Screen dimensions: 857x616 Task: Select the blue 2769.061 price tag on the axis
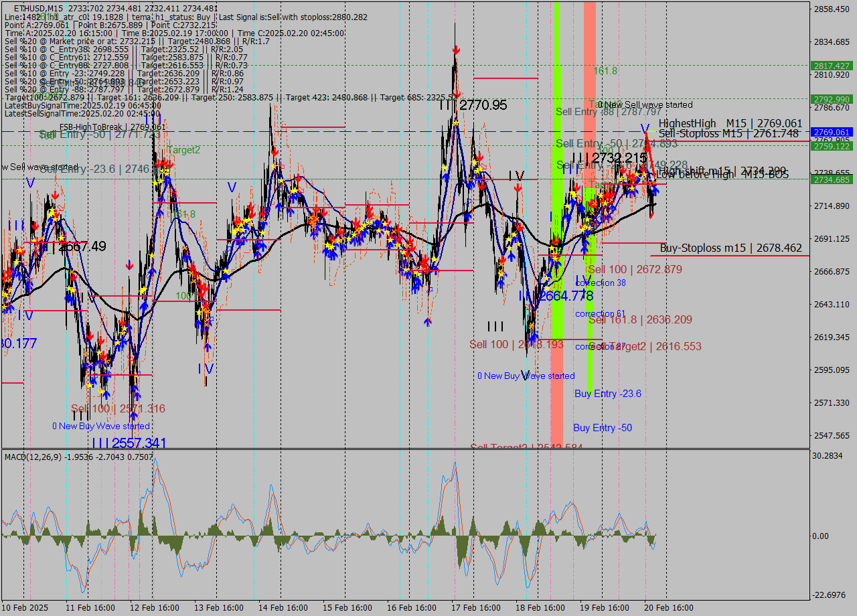pyautogui.click(x=832, y=133)
